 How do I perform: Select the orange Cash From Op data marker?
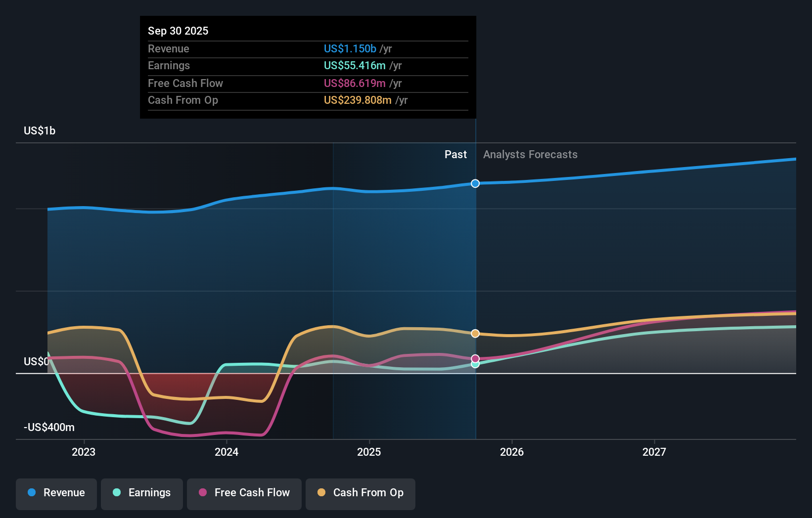click(x=475, y=333)
